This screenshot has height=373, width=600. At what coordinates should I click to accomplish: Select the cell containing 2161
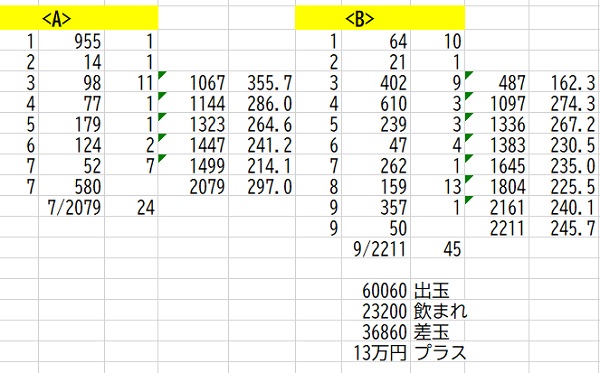point(497,207)
